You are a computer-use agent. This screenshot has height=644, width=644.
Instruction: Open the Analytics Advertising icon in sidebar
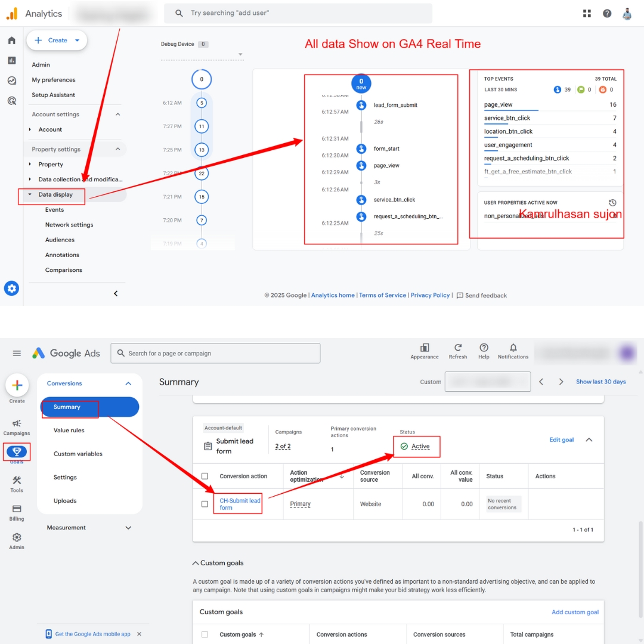point(11,101)
